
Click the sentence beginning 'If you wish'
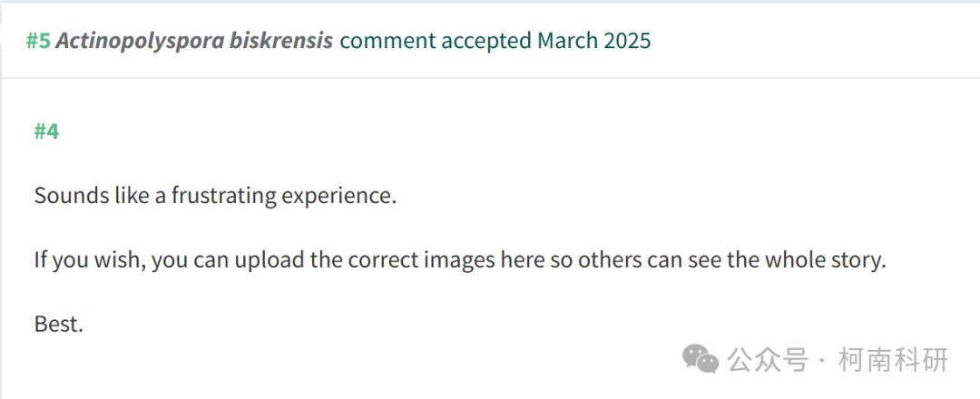pyautogui.click(x=461, y=260)
